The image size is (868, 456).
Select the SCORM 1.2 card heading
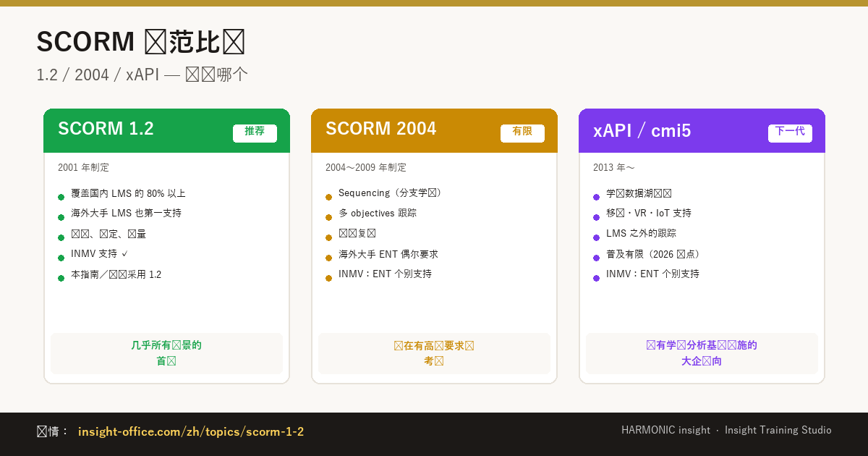[106, 129]
